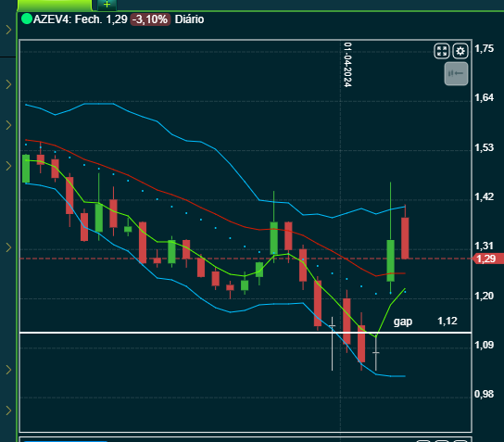504x442 pixels.
Task: Select the active green chart tab
Action: tap(55, 5)
